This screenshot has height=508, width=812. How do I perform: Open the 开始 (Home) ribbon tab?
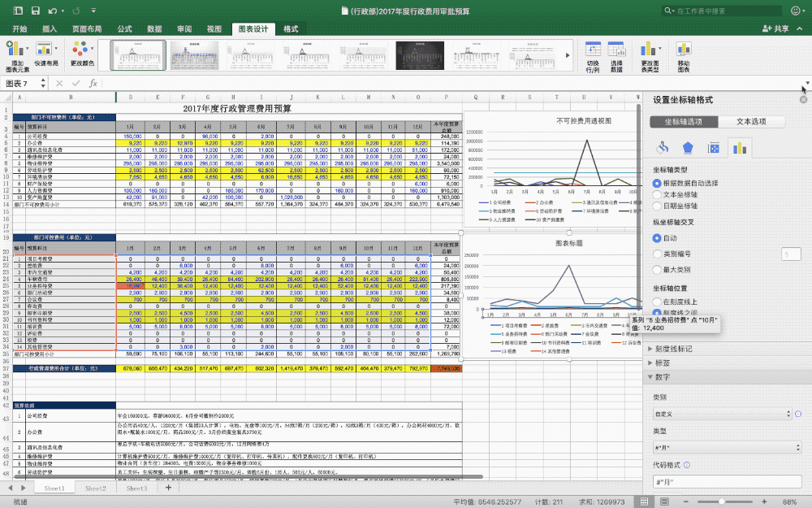pos(19,29)
